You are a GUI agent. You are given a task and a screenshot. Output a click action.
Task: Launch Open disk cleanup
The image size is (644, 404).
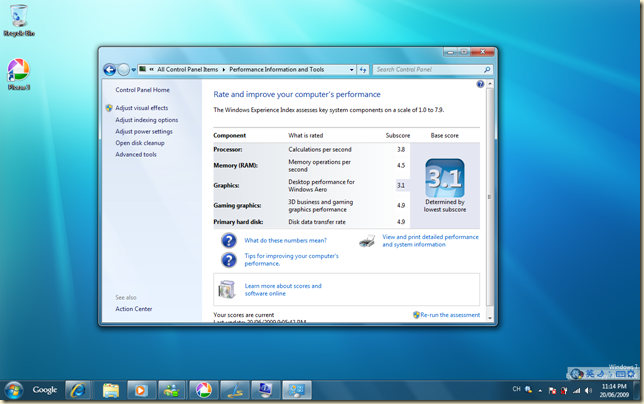click(140, 143)
